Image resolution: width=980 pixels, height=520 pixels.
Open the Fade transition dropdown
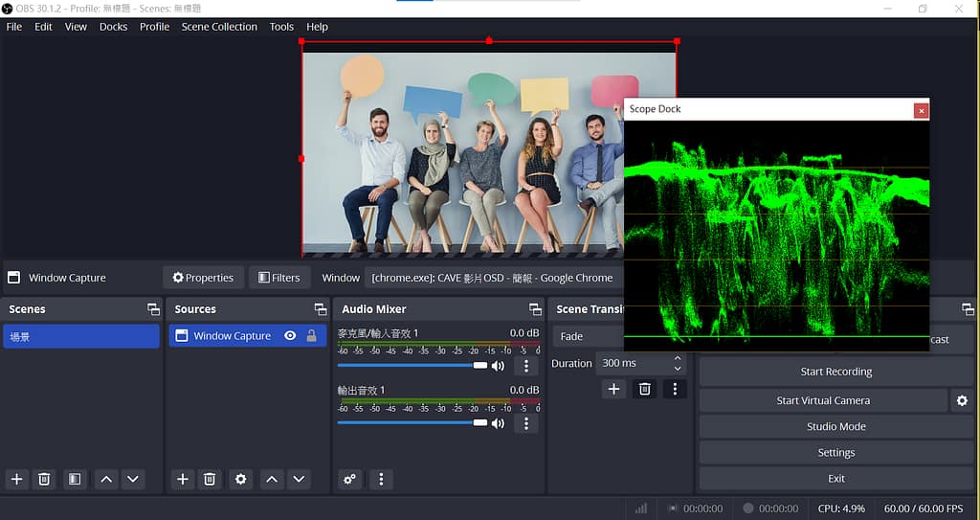589,336
